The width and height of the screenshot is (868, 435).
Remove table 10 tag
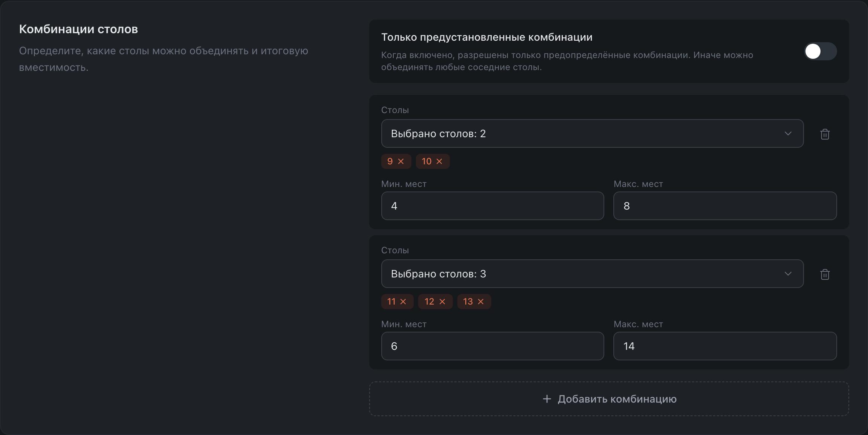click(x=439, y=161)
